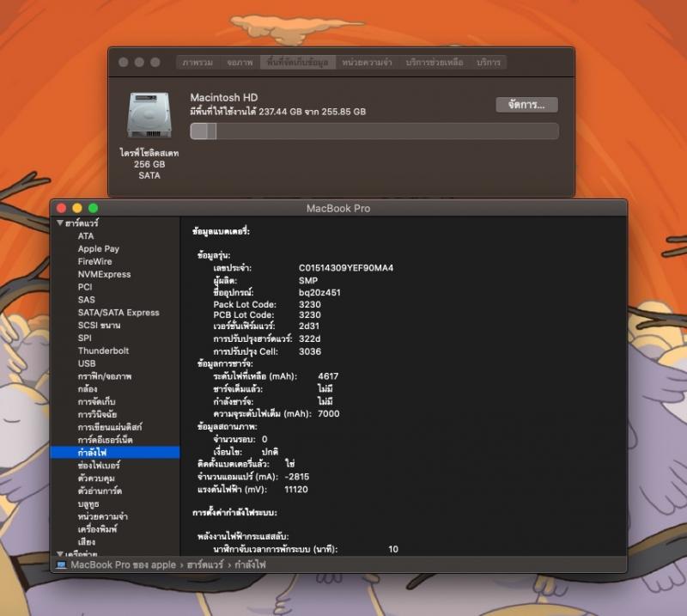This screenshot has width=687, height=616.
Task: Open SATA/SATA Express in the sidebar
Action: tap(119, 312)
